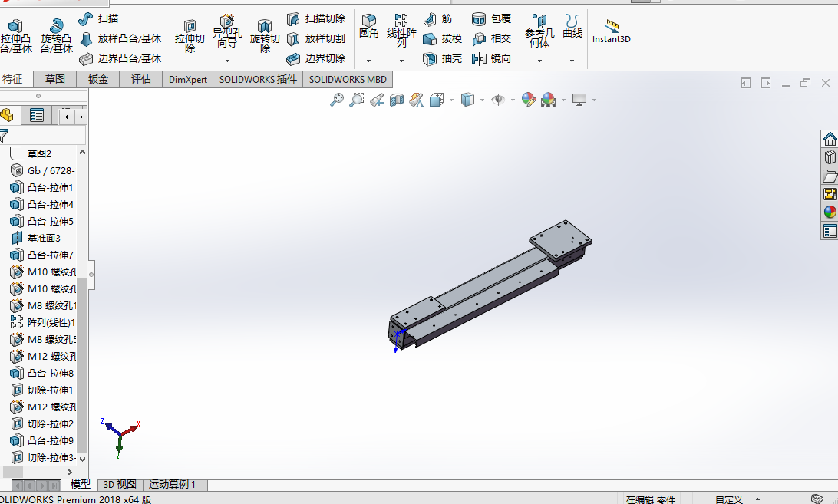Click the Zoom to Fit magnifier icon
The height and width of the screenshot is (504, 838).
coord(337,100)
